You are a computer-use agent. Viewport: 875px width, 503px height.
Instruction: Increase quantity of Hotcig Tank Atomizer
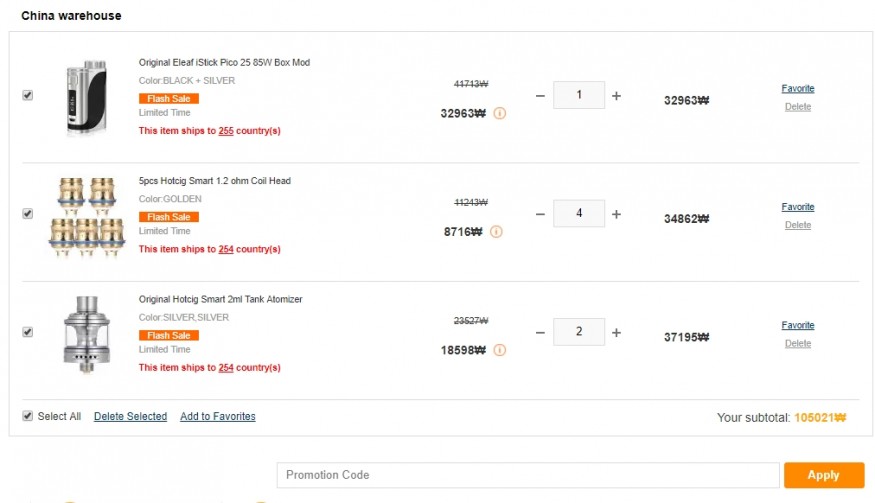pos(616,333)
